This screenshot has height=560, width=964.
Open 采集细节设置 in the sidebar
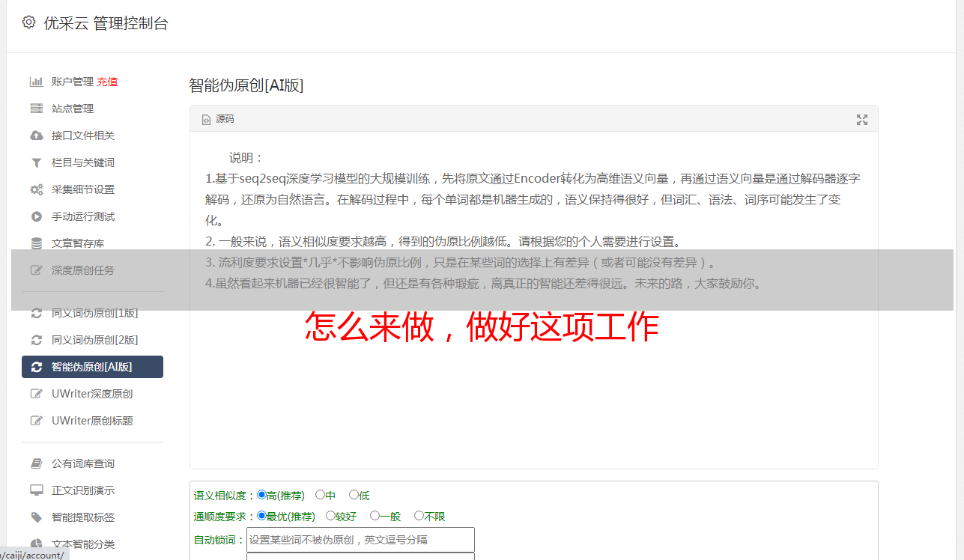[83, 189]
